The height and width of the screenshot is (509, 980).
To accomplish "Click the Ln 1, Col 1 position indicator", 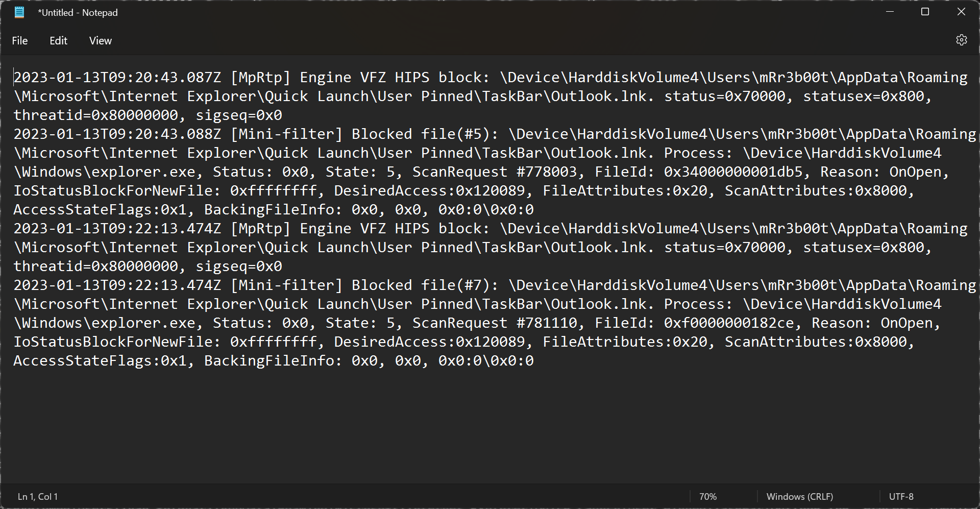I will point(38,496).
